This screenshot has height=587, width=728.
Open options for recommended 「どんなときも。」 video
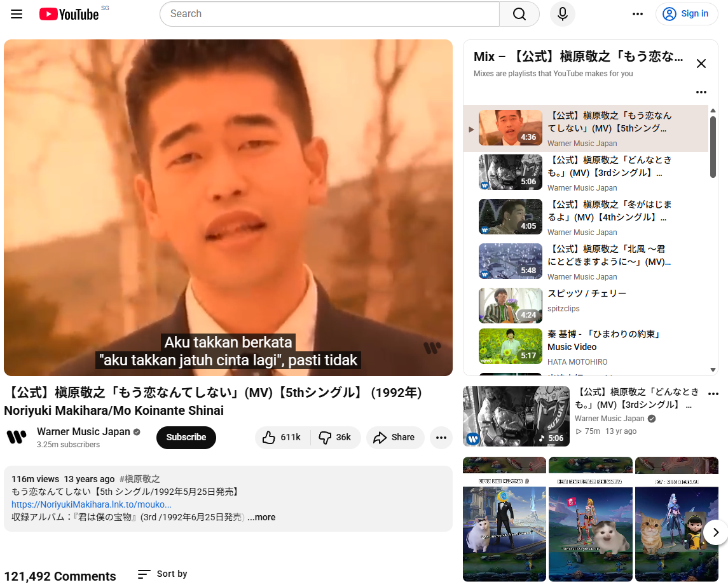(713, 394)
